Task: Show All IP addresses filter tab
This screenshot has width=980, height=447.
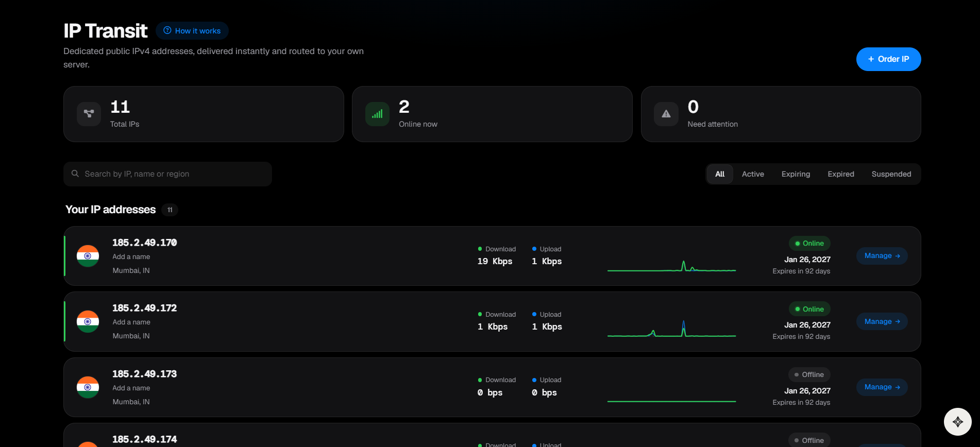Action: click(x=720, y=174)
